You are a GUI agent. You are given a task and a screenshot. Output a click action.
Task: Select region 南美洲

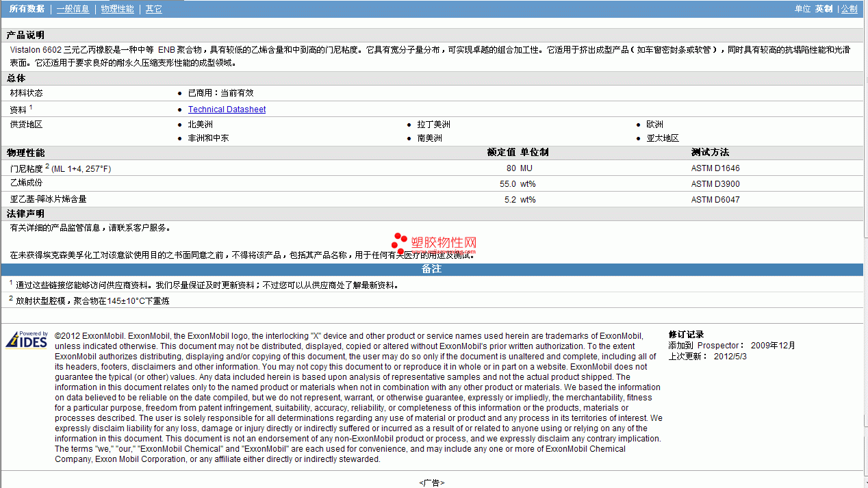click(429, 138)
